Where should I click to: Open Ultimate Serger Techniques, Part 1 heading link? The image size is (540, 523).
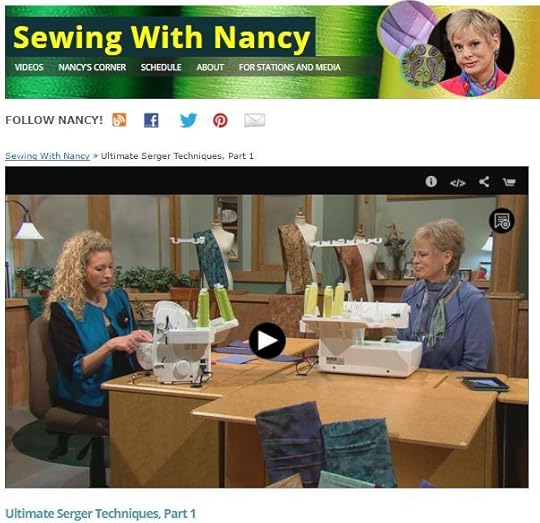[x=101, y=513]
